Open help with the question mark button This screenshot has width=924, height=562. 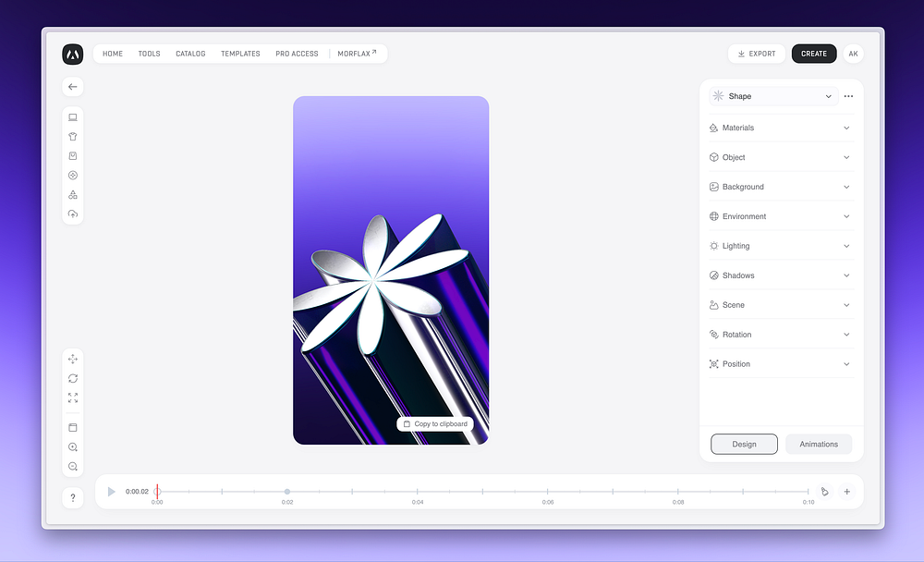[72, 497]
